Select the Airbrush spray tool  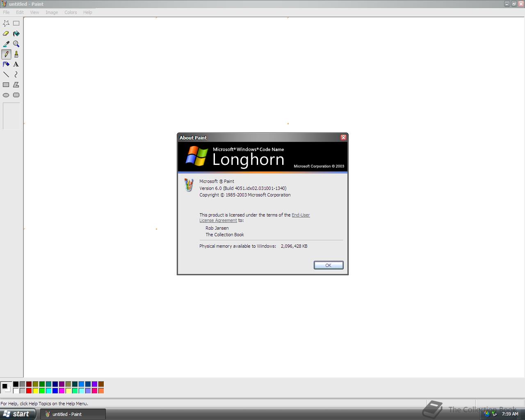pyautogui.click(x=6, y=64)
